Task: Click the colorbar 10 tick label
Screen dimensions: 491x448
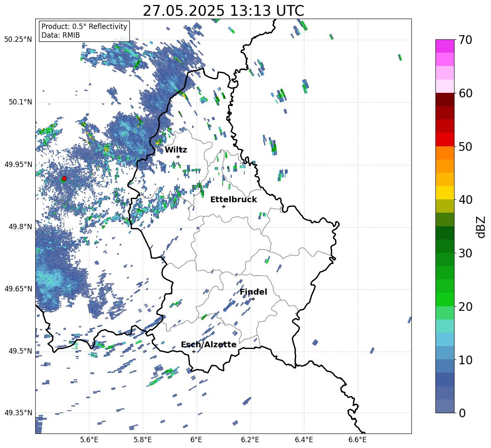Action: 465,360
